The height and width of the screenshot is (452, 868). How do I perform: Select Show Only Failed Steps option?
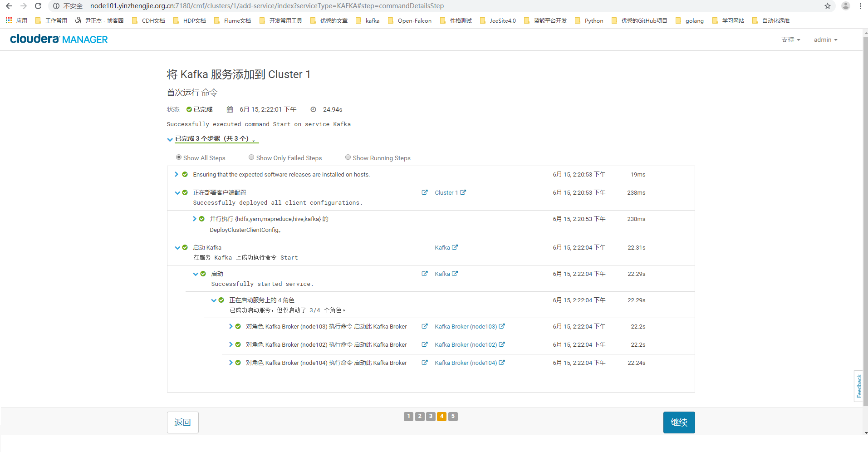click(251, 157)
